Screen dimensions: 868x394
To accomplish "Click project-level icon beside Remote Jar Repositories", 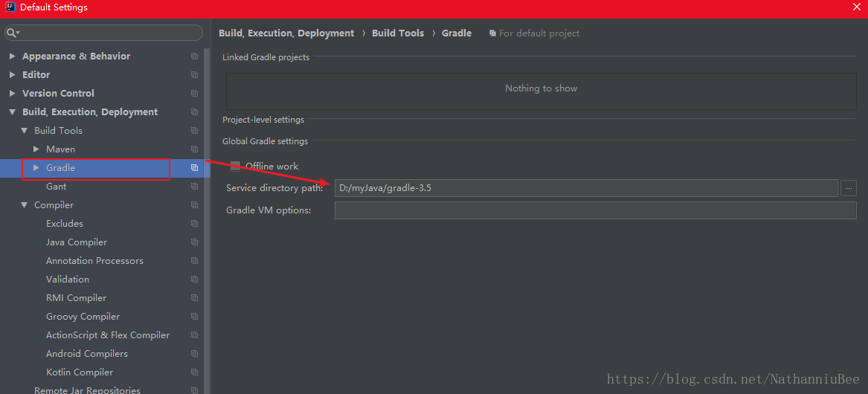I will pyautogui.click(x=194, y=390).
